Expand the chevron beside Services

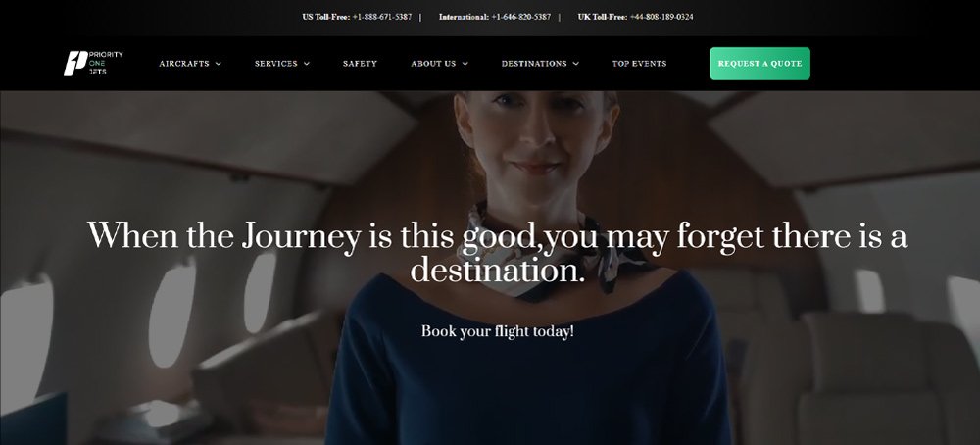[x=307, y=63]
